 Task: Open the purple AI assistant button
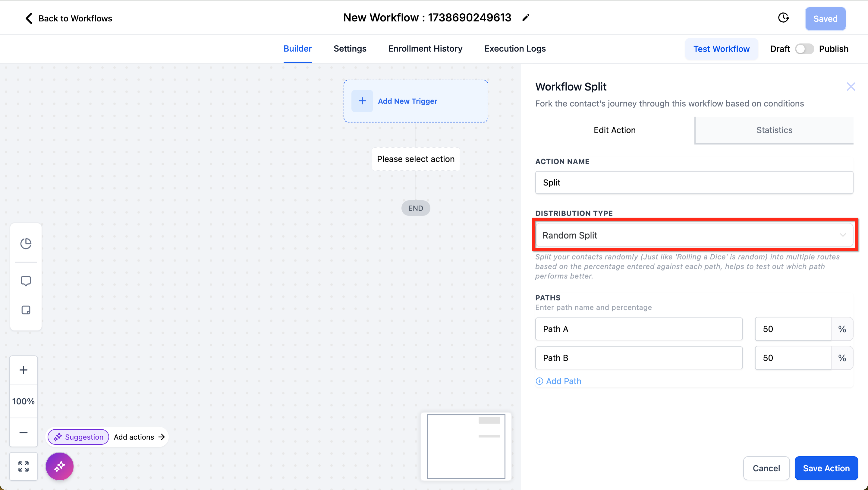[x=60, y=466]
